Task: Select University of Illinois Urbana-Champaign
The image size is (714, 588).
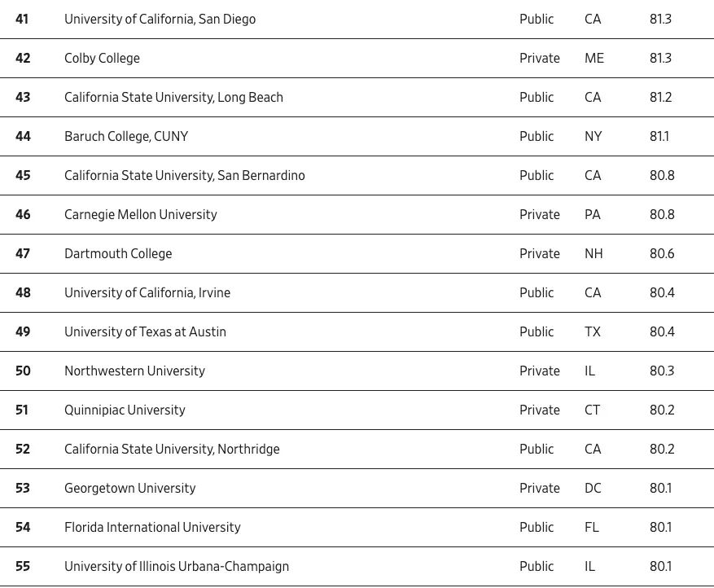Action: [177, 566]
